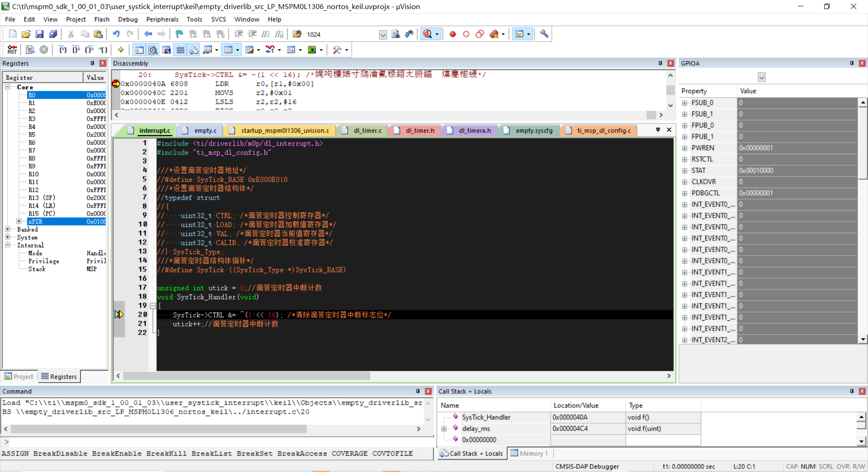Switch to the Memory 1 tab
868x472 pixels.
529,453
